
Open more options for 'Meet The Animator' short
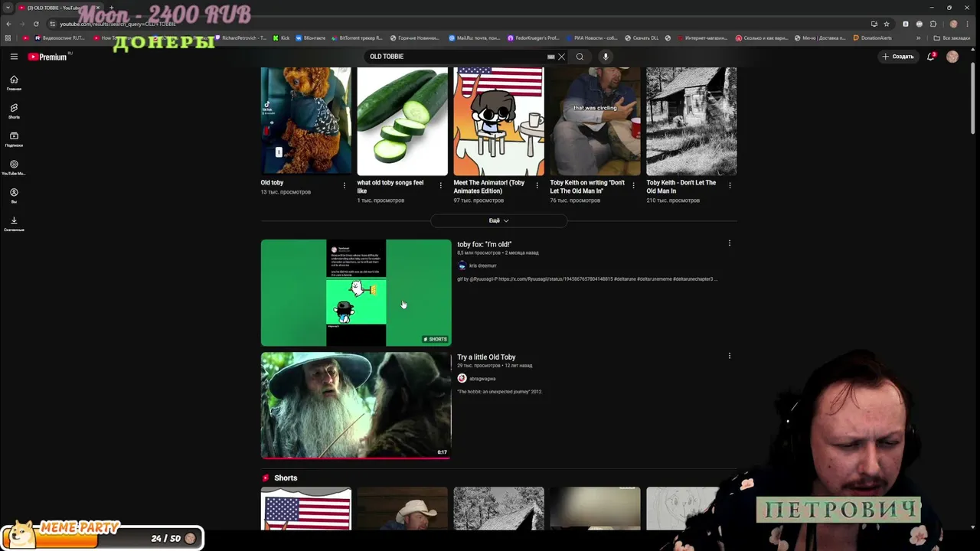537,185
